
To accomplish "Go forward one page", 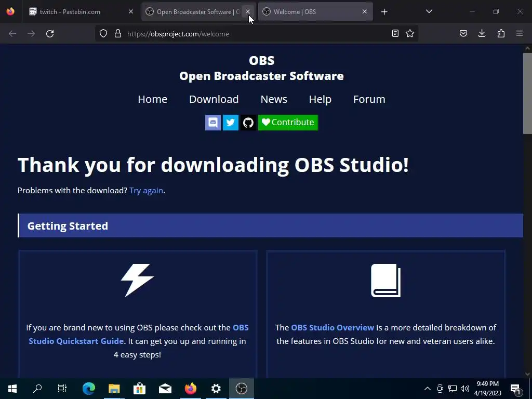I will point(31,34).
